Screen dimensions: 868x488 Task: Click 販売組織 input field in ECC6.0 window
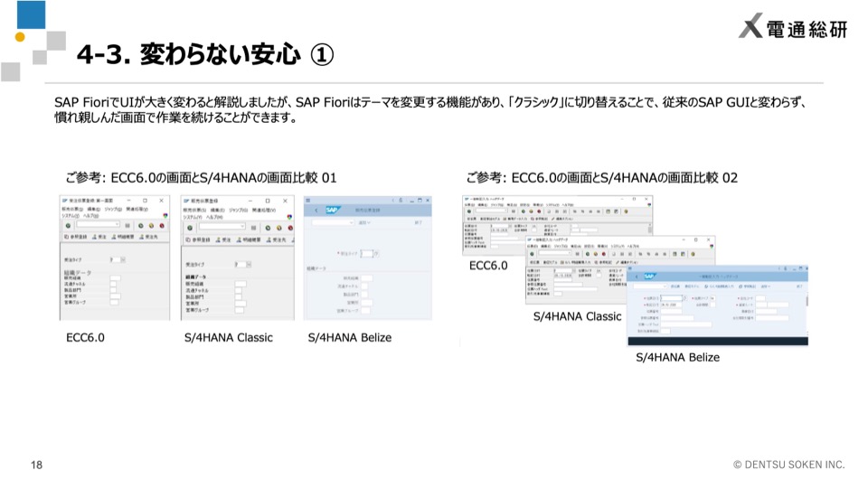[x=115, y=277]
